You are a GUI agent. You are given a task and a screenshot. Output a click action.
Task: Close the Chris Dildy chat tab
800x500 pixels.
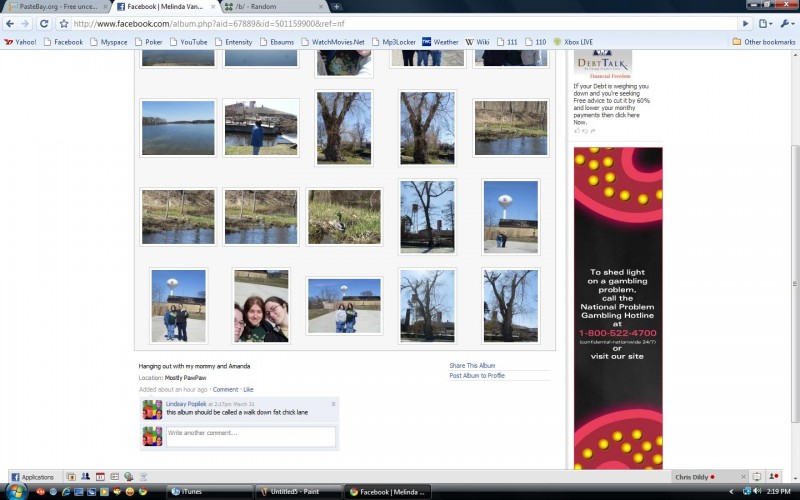coord(743,477)
